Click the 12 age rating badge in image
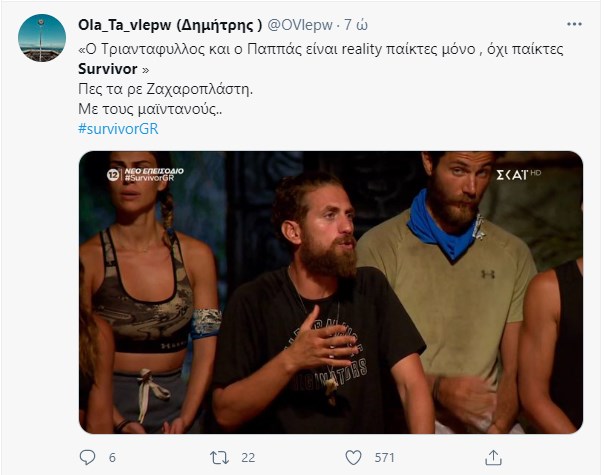This screenshot has height=475, width=604. (x=113, y=175)
